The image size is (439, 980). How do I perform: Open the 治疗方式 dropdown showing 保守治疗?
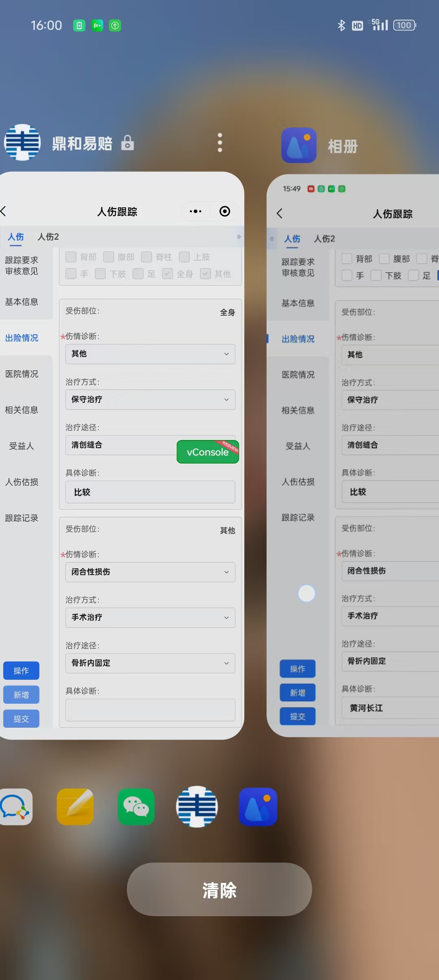(150, 399)
